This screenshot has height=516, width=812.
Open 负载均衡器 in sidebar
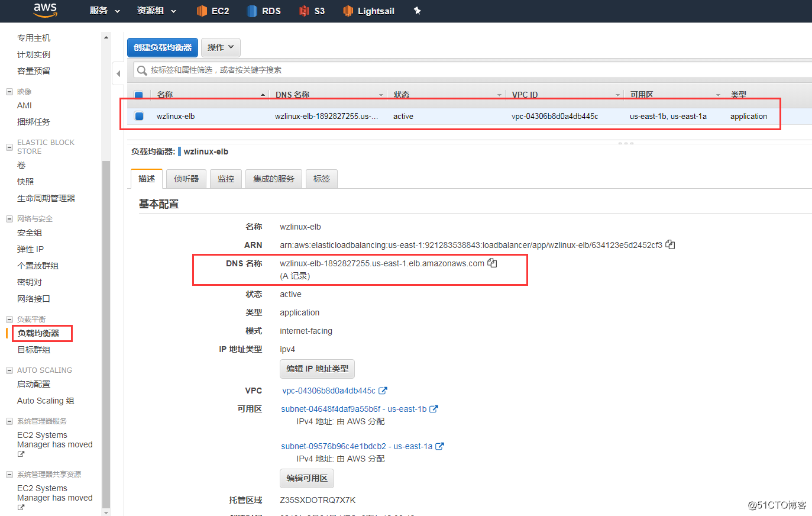38,333
